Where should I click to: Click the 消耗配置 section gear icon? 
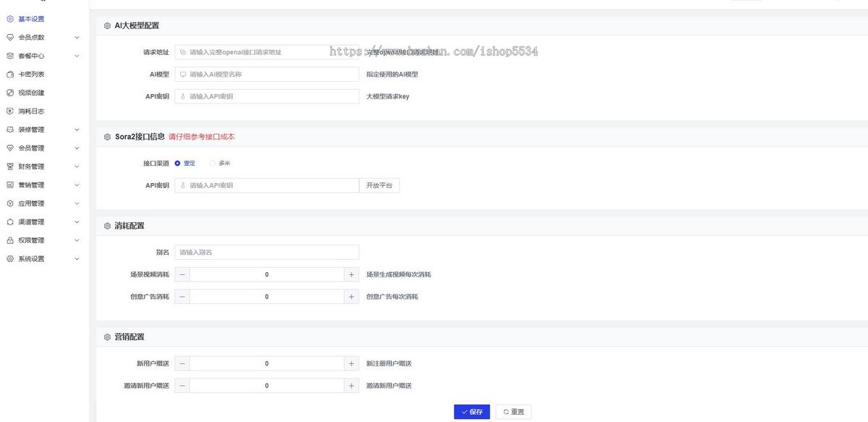108,226
